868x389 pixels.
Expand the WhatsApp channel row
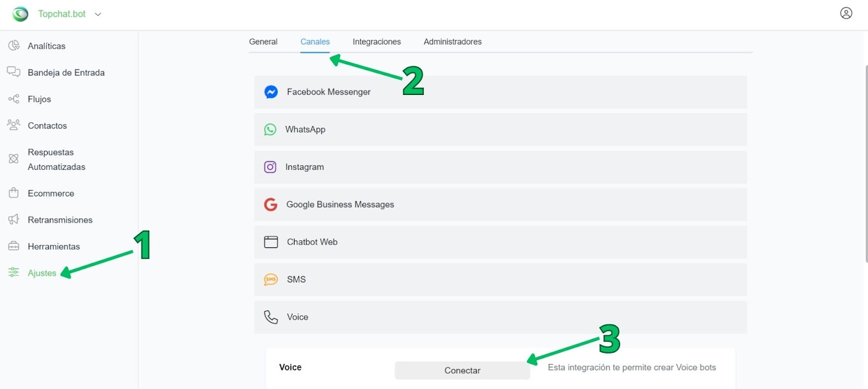(x=500, y=130)
